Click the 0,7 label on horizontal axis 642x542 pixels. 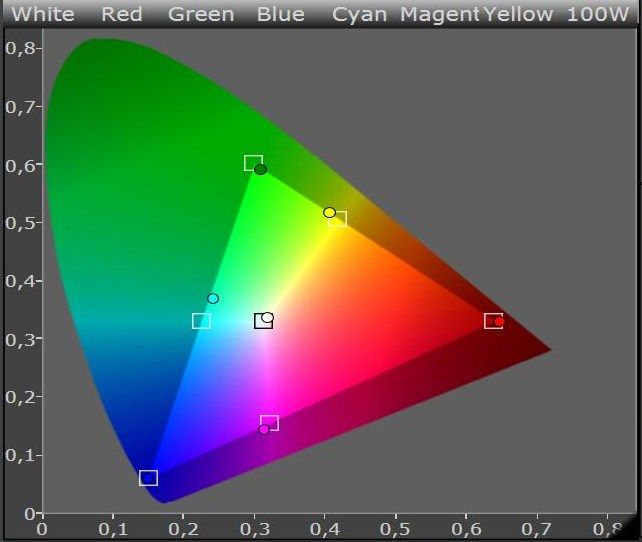pos(536,529)
